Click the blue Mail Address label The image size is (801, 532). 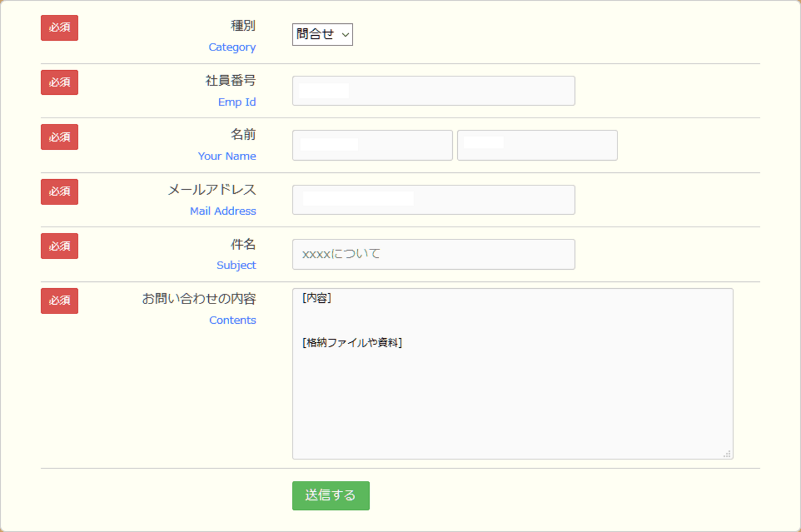click(x=222, y=211)
